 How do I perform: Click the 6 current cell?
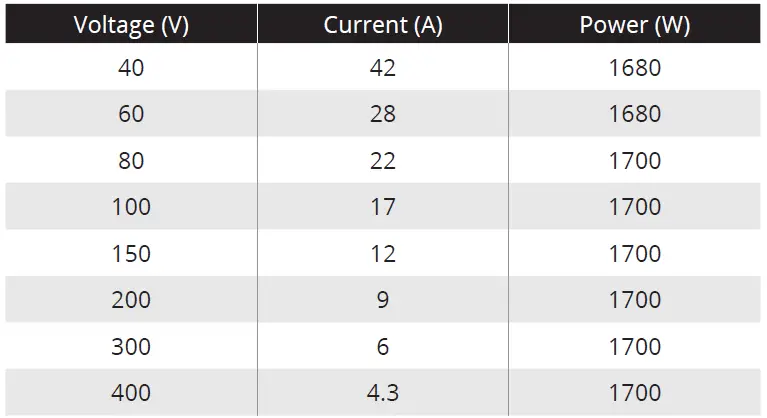(383, 347)
